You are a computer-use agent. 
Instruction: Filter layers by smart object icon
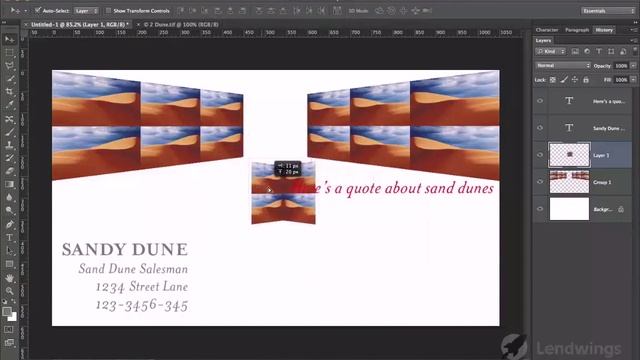tap(623, 51)
